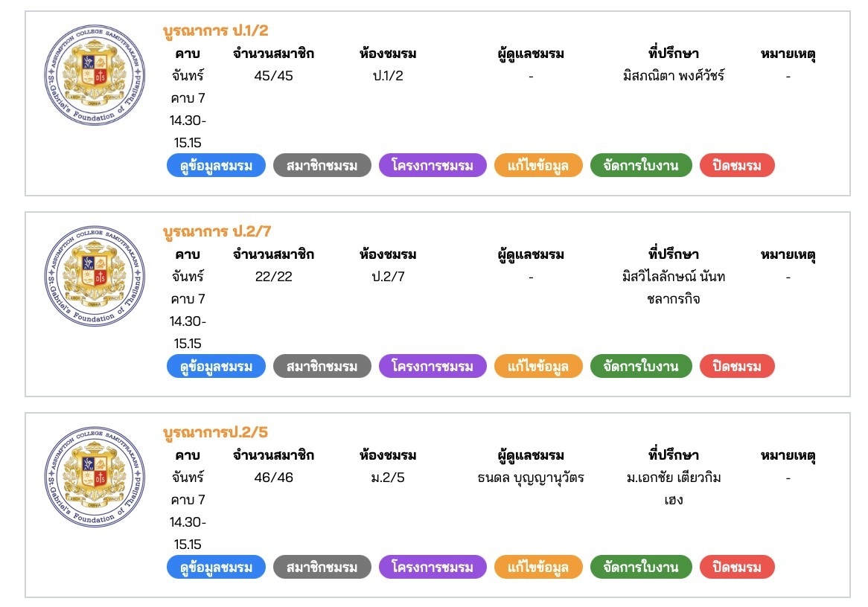Screen dimensions: 868x607
Task: Click จัดการใบงาน for บูรณาการ ป.1/2
Action: 641,165
